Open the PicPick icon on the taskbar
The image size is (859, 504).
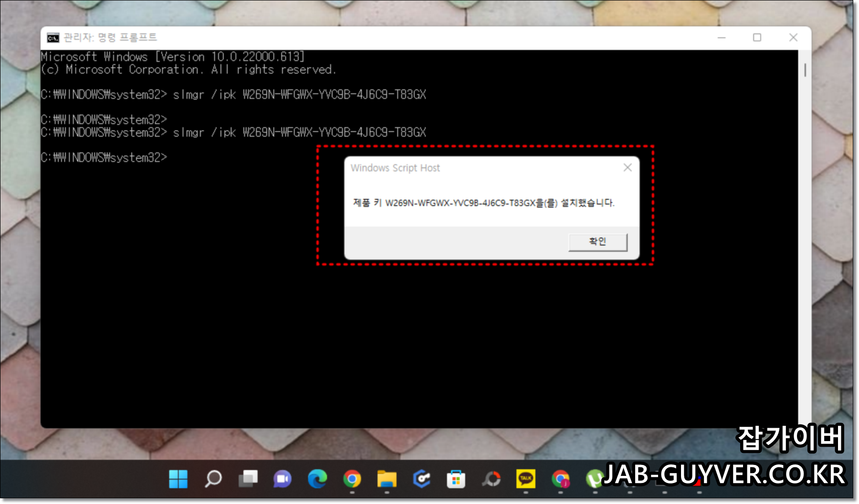coord(491,479)
